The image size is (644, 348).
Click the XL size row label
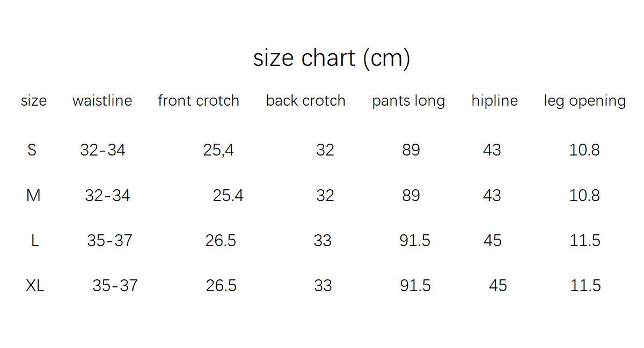click(35, 286)
